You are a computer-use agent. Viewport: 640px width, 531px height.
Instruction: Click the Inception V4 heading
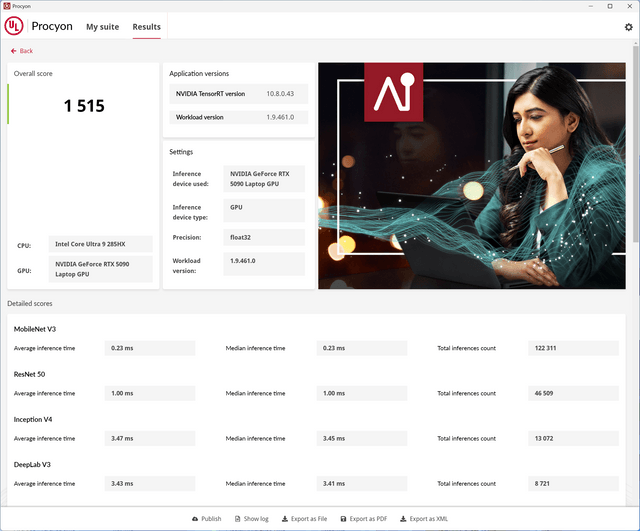pyautogui.click(x=33, y=420)
